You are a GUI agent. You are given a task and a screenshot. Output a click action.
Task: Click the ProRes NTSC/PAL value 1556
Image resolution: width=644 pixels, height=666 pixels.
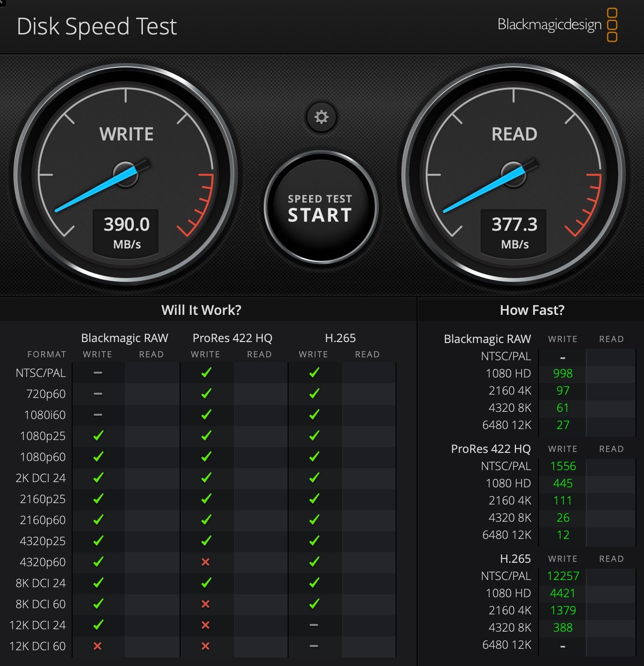(563, 466)
